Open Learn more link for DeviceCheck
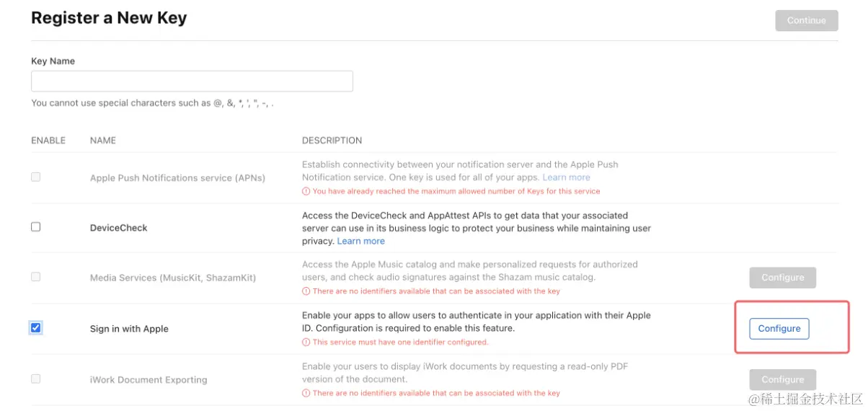Viewport: 868px width, 411px height. click(360, 241)
